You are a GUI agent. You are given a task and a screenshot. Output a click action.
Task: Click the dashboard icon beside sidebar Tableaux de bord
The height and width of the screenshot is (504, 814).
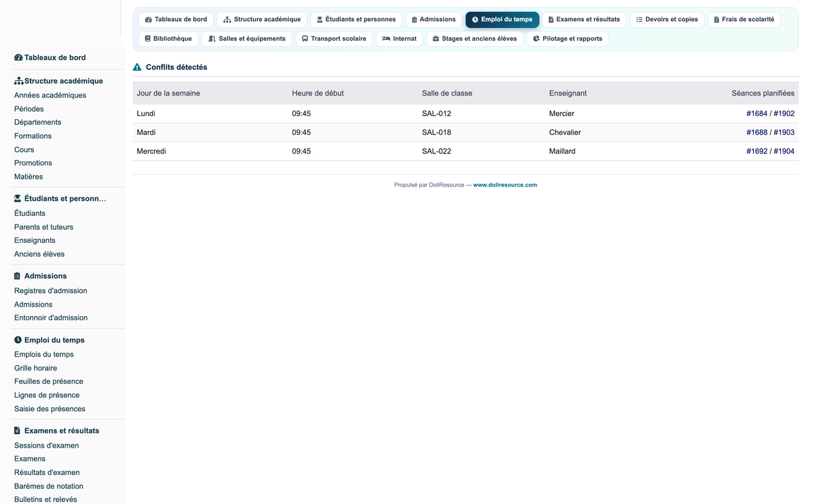pos(18,58)
